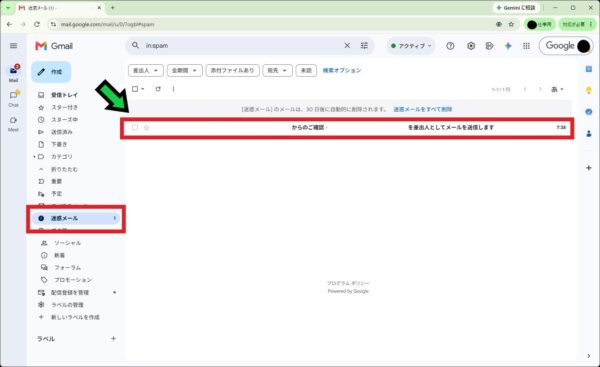Click get add-ons plus in side panel
The width and height of the screenshot is (600, 367).
point(589,168)
